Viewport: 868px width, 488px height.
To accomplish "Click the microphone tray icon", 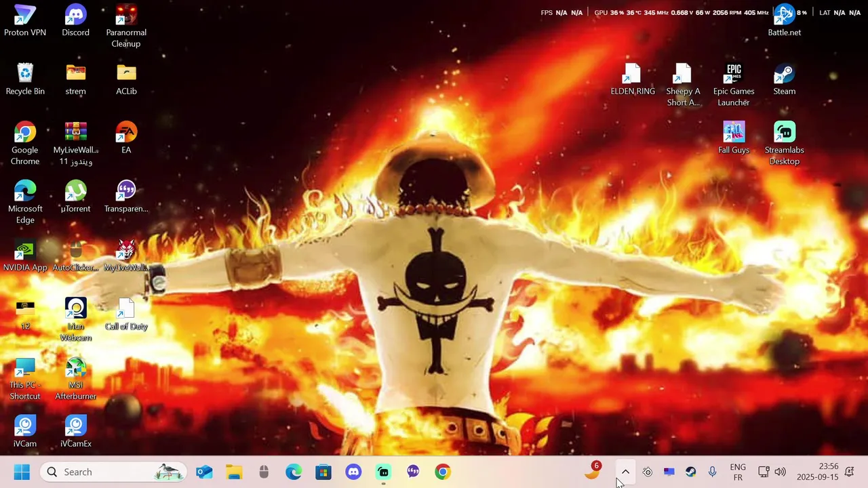I will point(712,472).
